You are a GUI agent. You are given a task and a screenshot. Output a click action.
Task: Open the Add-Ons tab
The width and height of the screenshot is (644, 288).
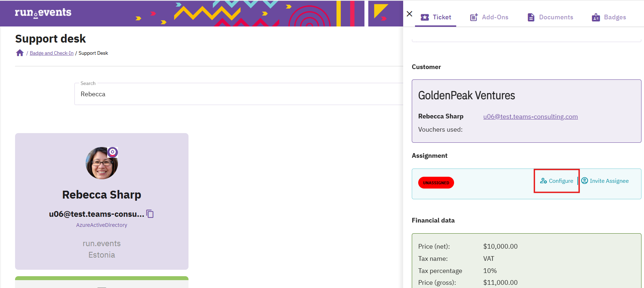(489, 17)
